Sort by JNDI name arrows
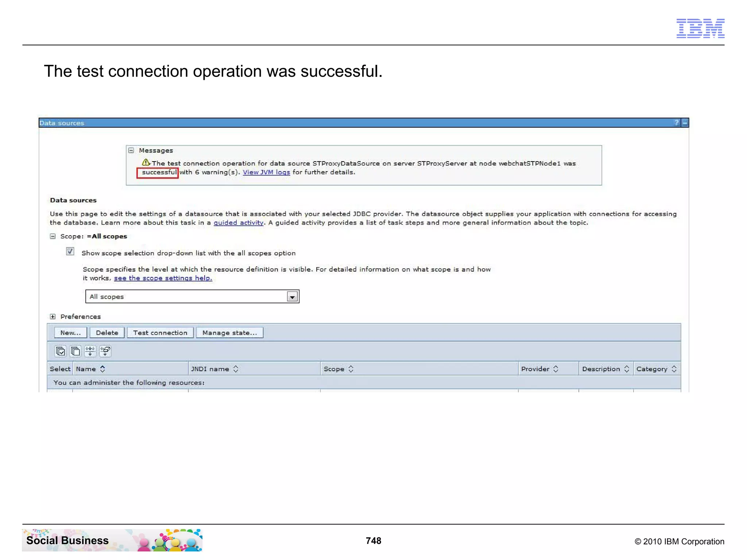 click(236, 369)
